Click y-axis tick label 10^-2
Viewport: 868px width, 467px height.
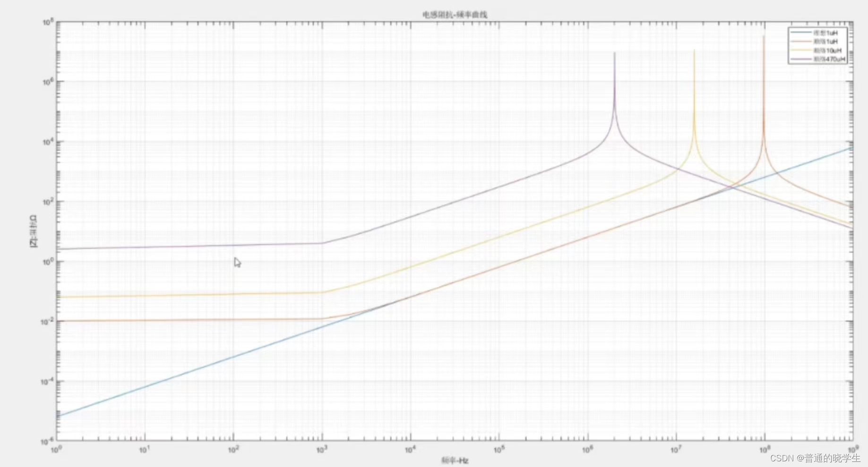pos(48,322)
